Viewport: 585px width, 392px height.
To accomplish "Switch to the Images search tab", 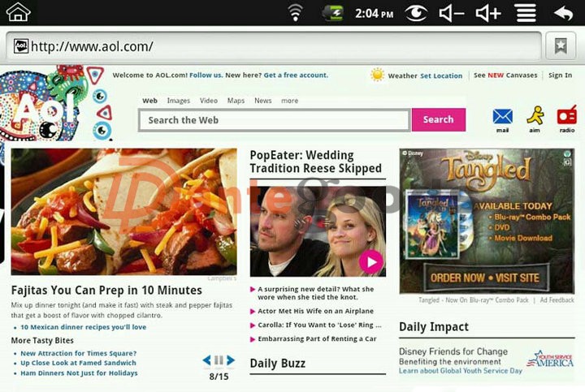I will click(178, 101).
